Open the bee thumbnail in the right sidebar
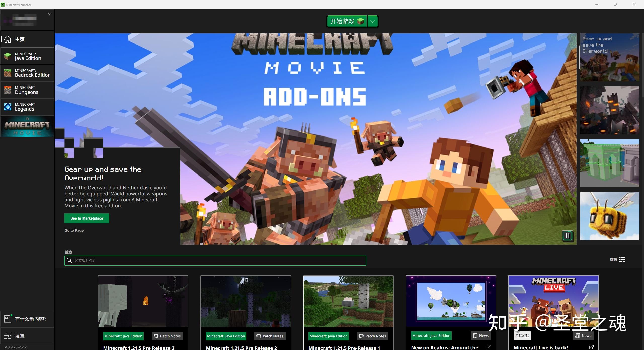Screen dimensions: 644x350 point(610,216)
